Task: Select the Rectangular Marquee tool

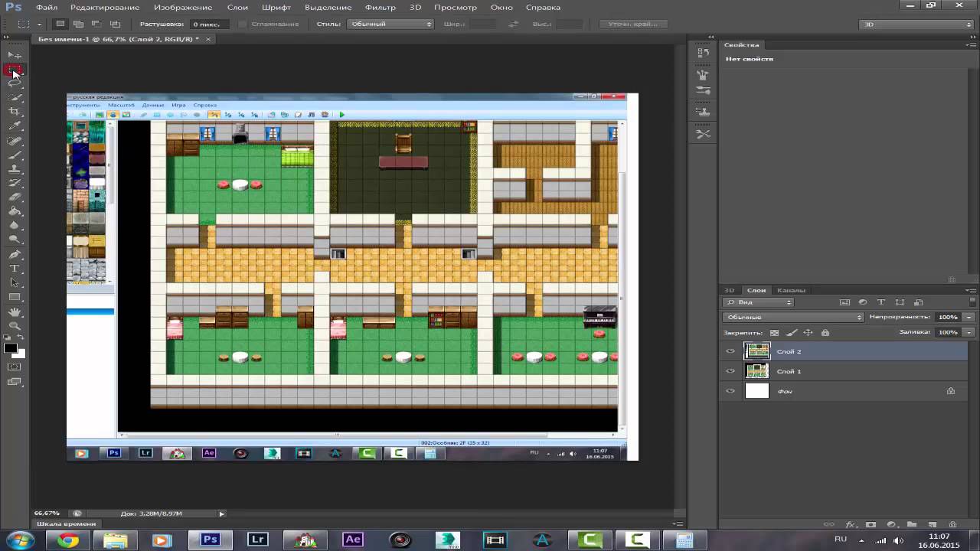Action: pos(15,70)
